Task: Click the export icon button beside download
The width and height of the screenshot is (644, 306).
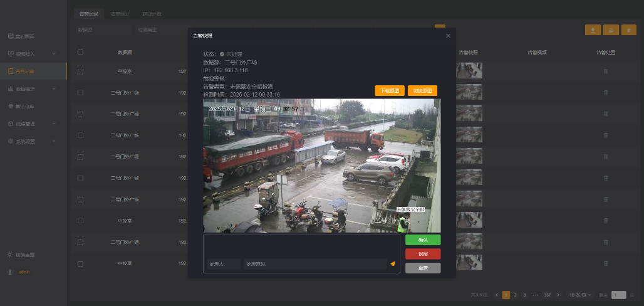Action: 611,30
